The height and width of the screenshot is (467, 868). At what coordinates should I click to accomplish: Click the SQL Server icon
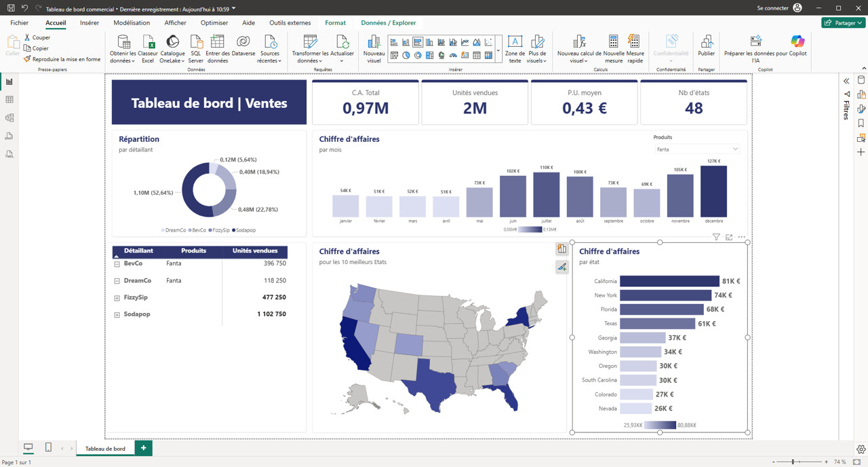click(x=195, y=48)
